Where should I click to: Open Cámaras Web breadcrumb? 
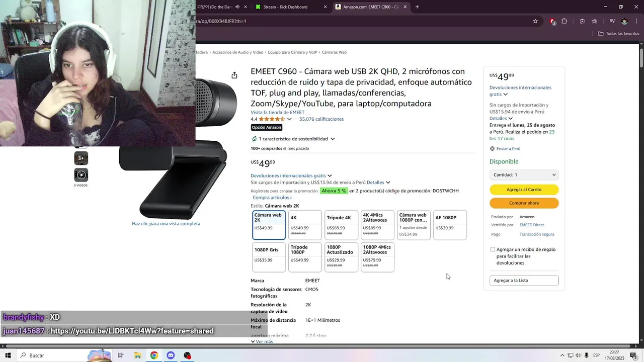point(334,52)
